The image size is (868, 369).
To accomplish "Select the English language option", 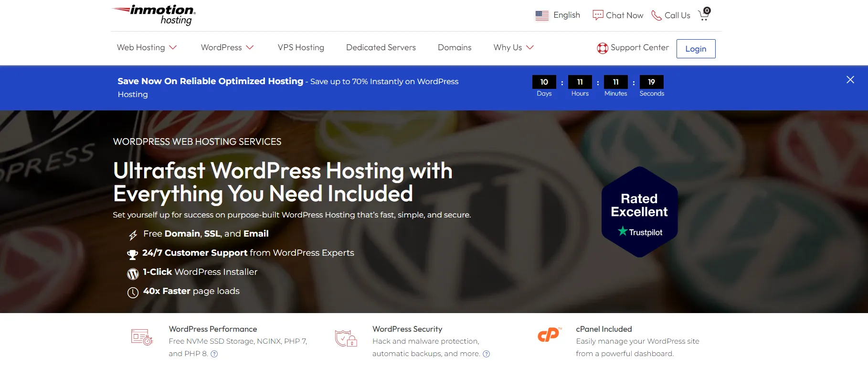I will pyautogui.click(x=567, y=15).
